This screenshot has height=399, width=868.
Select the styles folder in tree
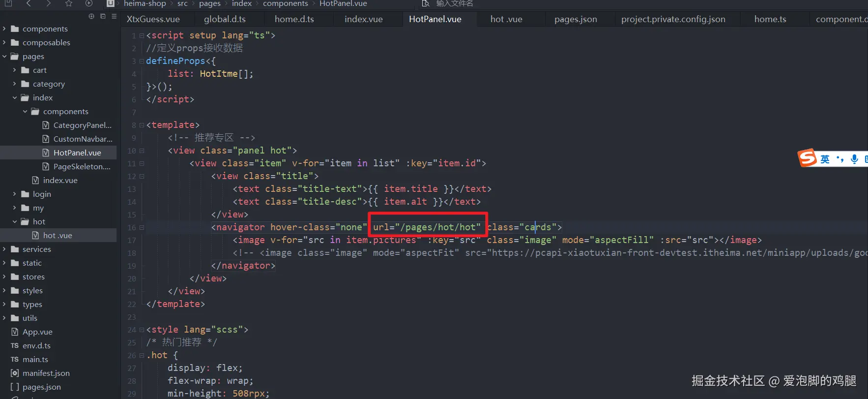tap(32, 290)
